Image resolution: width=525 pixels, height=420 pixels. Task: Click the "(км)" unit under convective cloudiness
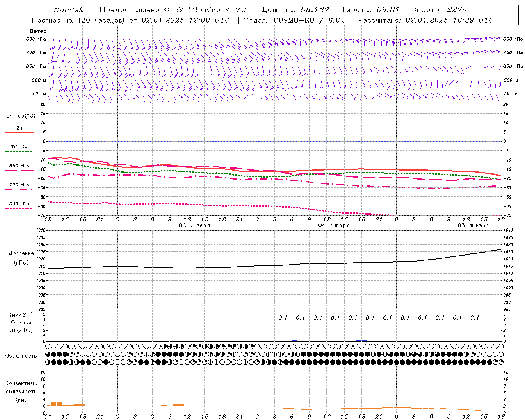click(21, 399)
